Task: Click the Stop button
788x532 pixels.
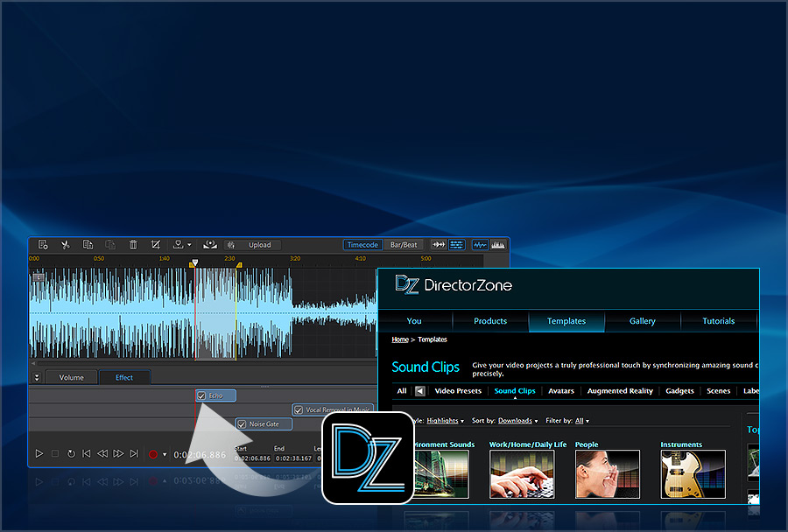Action: click(55, 453)
